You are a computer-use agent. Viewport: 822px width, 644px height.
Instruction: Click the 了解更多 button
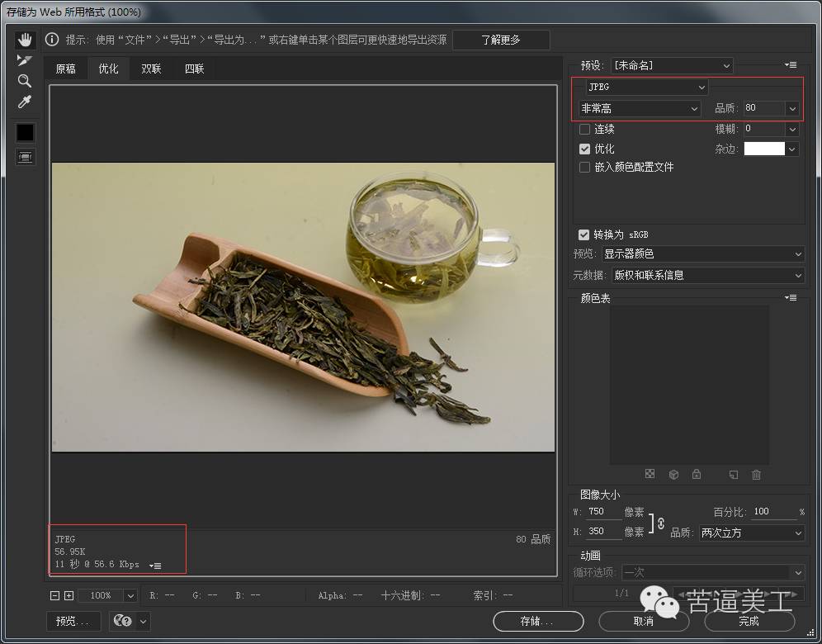click(501, 40)
